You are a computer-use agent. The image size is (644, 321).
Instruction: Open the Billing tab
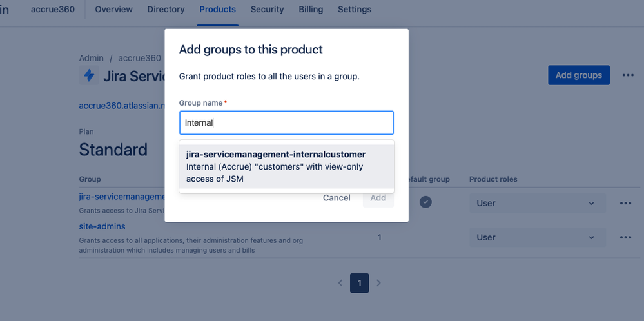point(311,10)
